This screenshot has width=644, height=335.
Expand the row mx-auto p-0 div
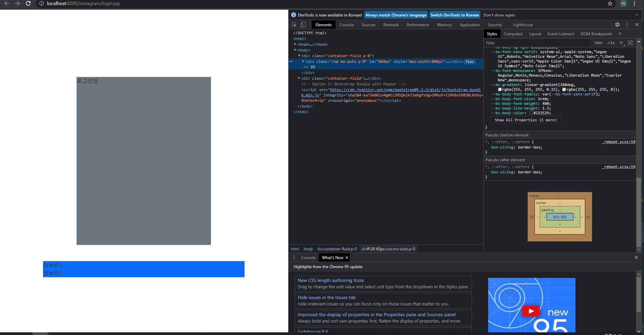303,61
